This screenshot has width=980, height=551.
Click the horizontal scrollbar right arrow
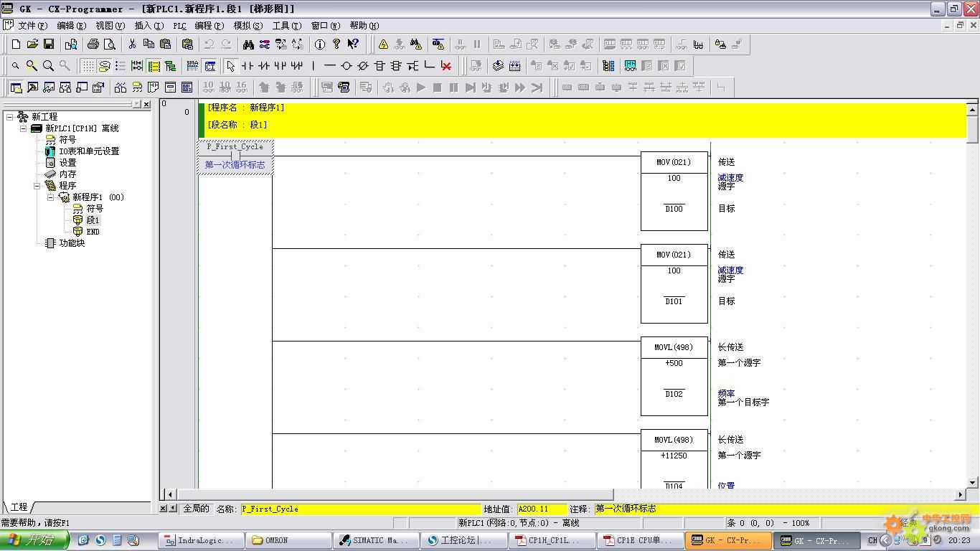[961, 494]
